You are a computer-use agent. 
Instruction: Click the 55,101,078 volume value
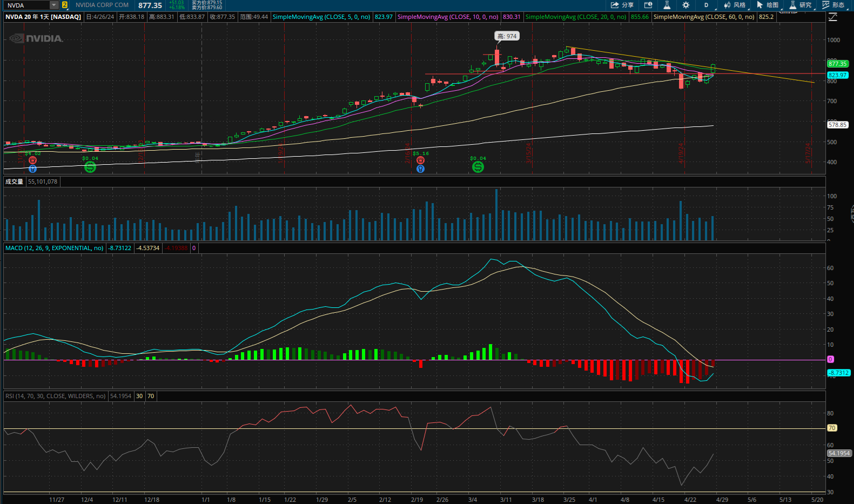tap(43, 182)
